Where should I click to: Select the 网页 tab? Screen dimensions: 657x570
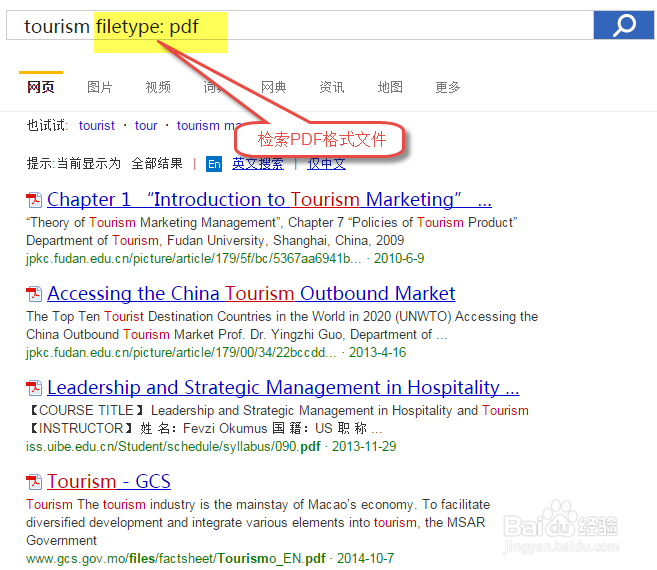(x=41, y=87)
